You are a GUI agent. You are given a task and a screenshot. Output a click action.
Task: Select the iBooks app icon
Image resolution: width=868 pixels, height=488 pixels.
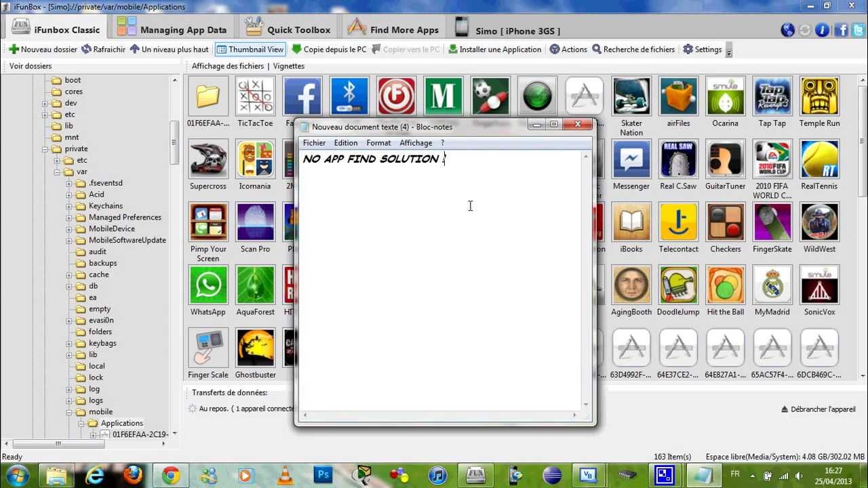(631, 222)
